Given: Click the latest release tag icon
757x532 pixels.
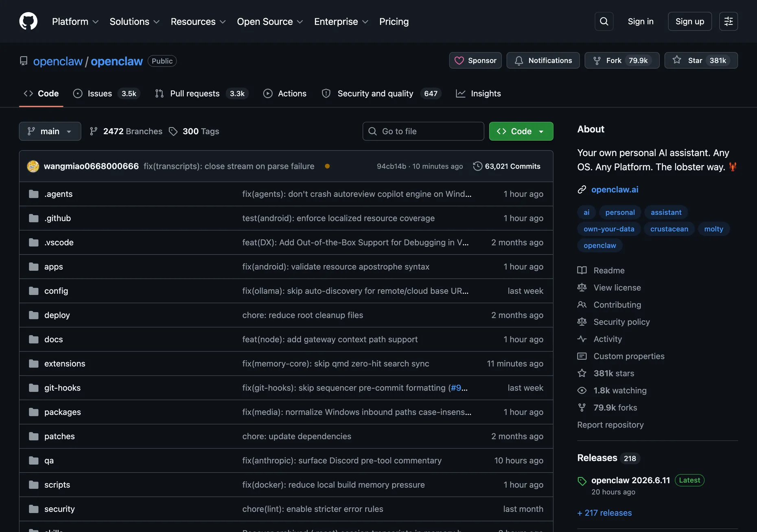Looking at the screenshot, I should (x=582, y=481).
